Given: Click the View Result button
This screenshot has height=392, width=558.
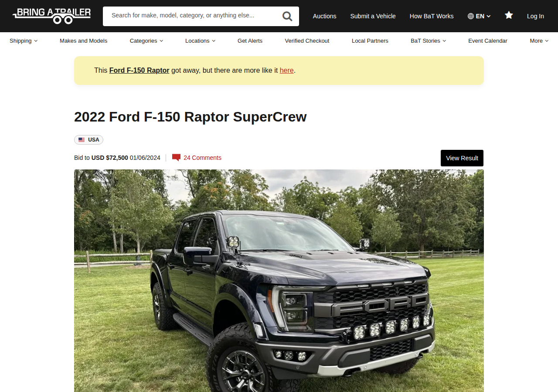Looking at the screenshot, I should point(462,158).
